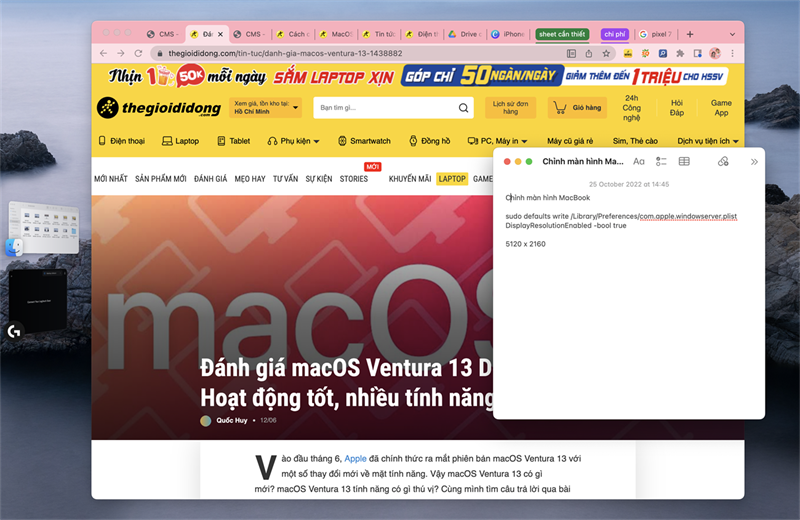Click the Chrome address bar URL
The image size is (800, 520).
click(x=285, y=53)
